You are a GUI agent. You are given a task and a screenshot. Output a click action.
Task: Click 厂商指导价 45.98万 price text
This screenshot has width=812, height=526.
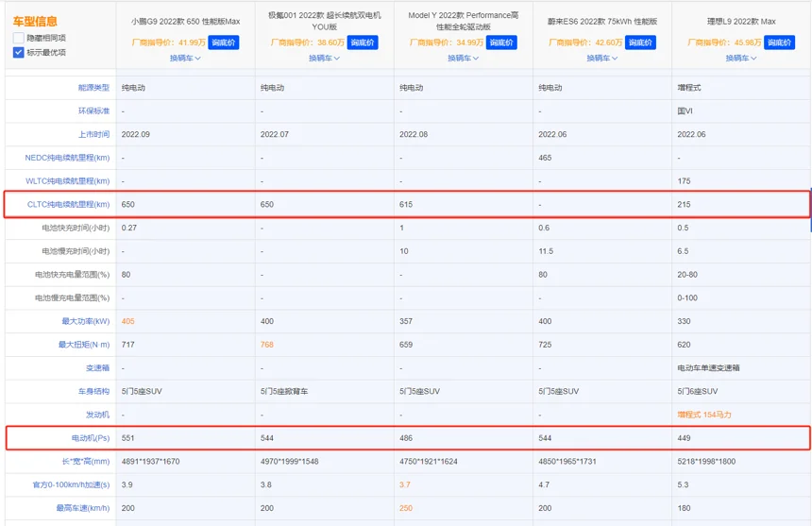724,42
